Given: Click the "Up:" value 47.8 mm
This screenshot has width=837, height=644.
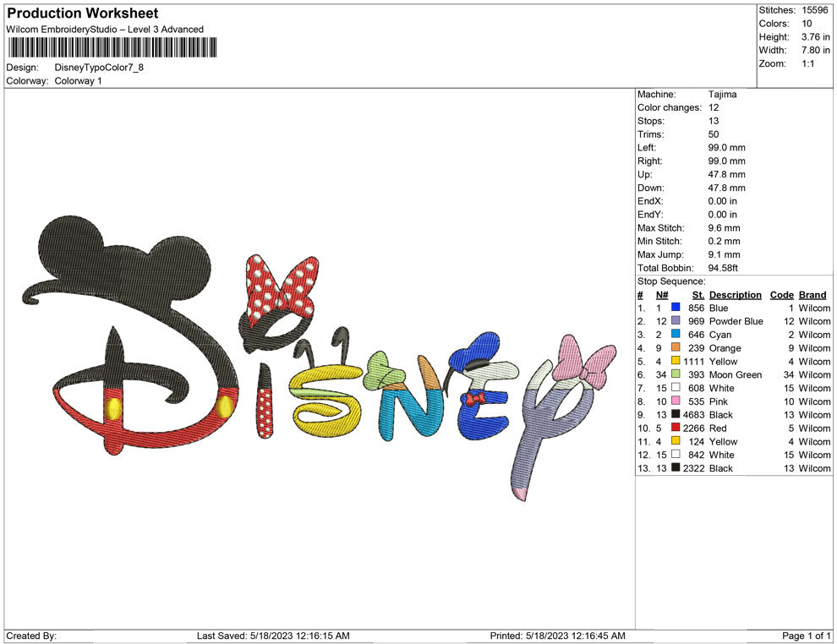Looking at the screenshot, I should coord(726,174).
